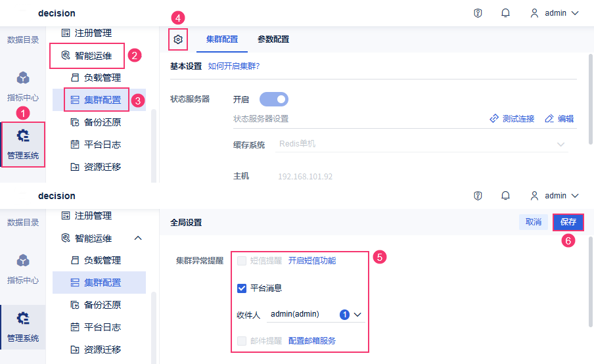
Task: Uncheck the 平台消息 checkbox
Action: tap(242, 288)
